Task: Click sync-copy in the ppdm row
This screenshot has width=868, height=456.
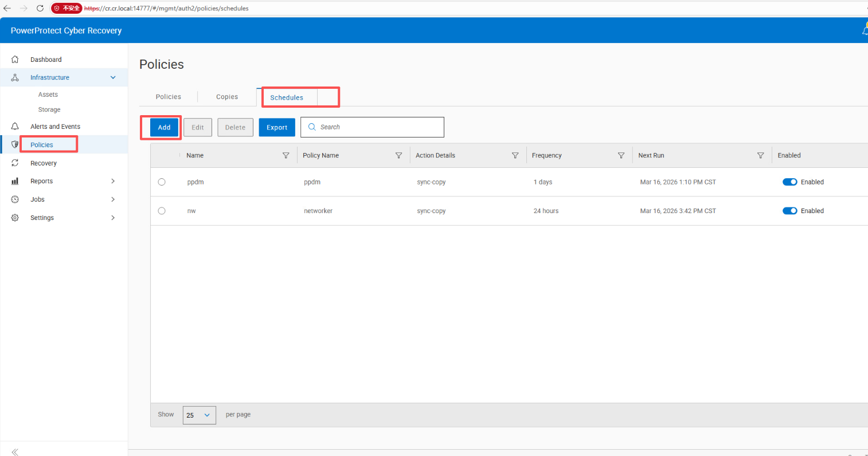Action: (x=431, y=182)
